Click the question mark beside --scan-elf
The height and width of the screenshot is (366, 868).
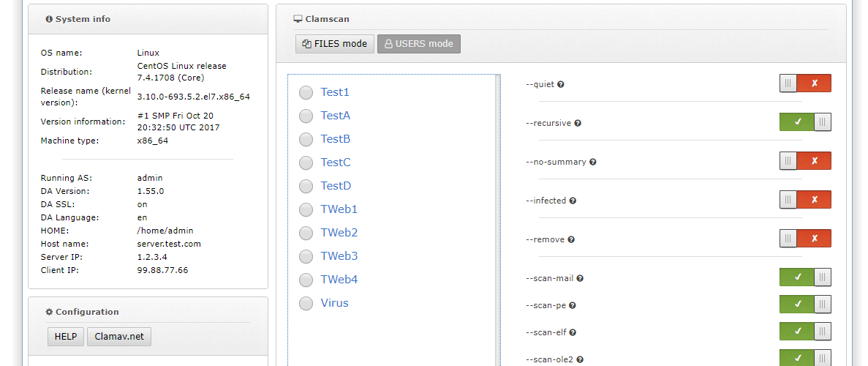573,333
